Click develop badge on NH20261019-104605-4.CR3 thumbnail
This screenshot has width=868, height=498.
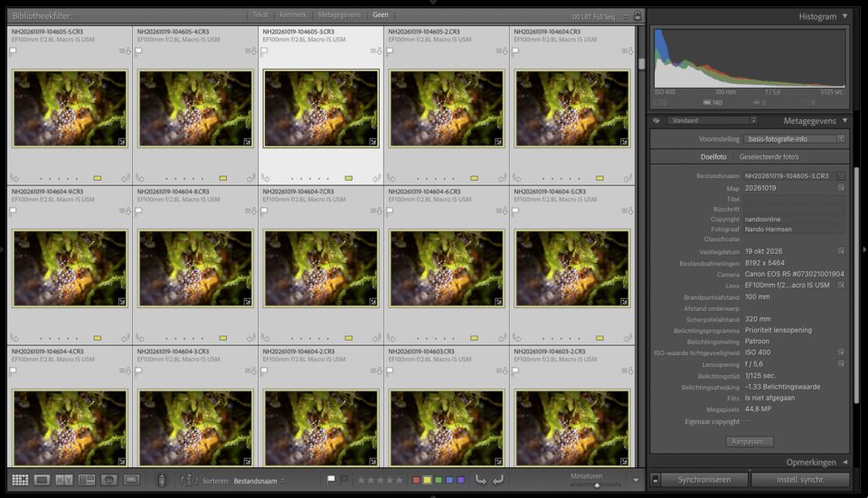248,142
